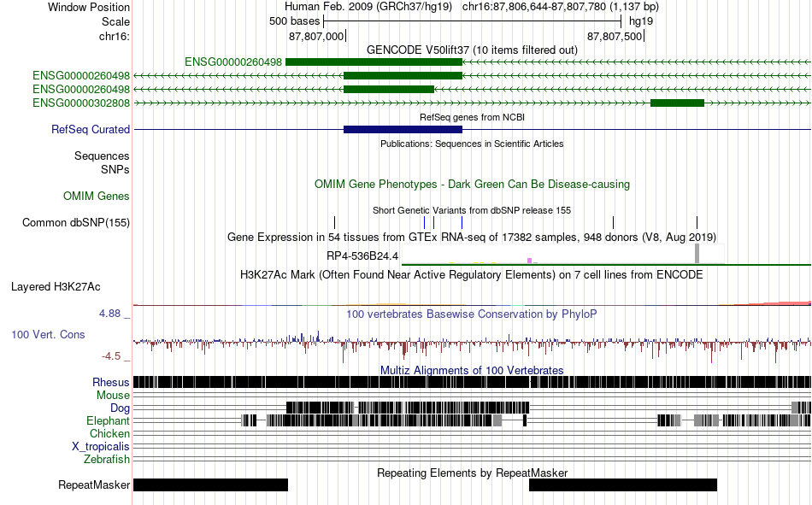
Task: Click the 4.88 PhyloP upper scale value
Action: [109, 314]
